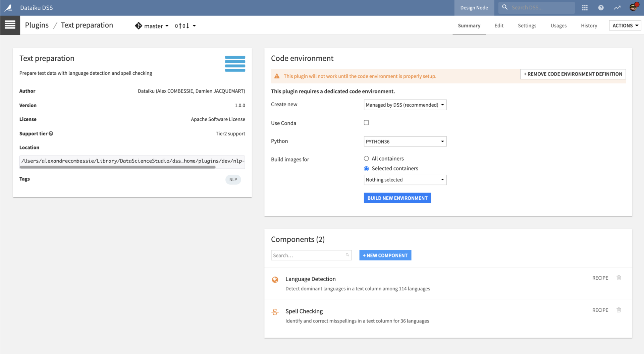Click the Support tier help icon
The image size is (644, 354).
coord(51,133)
